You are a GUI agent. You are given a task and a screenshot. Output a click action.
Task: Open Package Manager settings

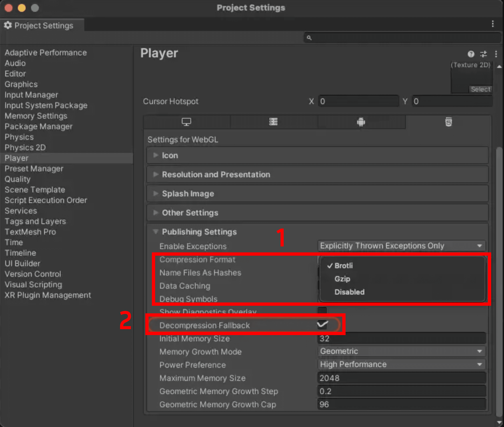tap(39, 126)
